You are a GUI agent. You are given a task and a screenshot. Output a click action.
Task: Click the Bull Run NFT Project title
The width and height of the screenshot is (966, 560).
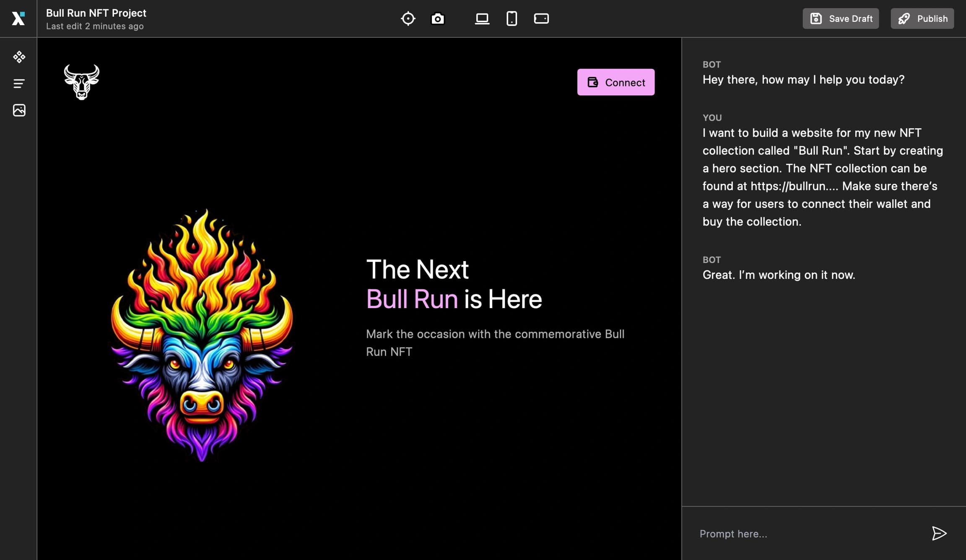[96, 13]
